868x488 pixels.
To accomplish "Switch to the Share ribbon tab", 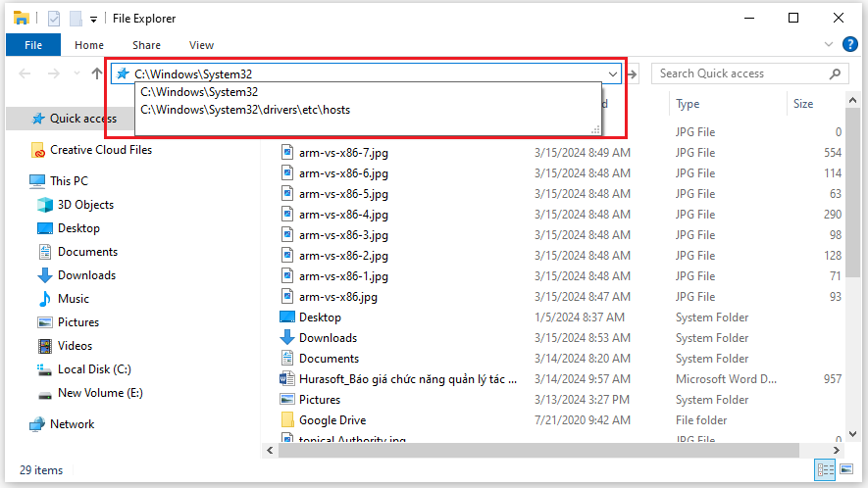I will pyautogui.click(x=147, y=45).
